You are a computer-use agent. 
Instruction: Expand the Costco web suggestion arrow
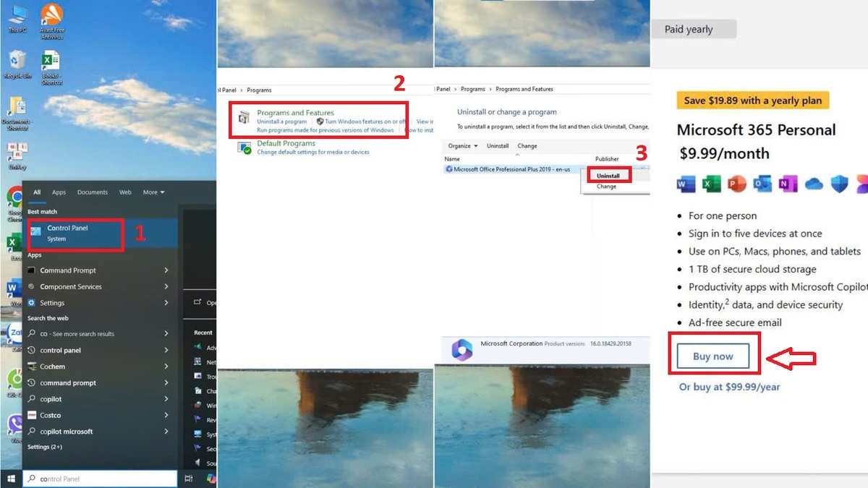coord(166,415)
